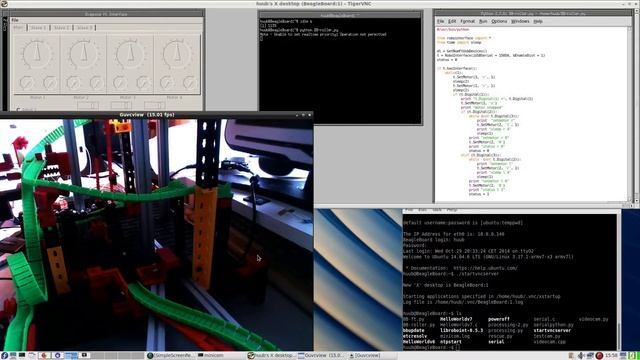This screenshot has height=360, width=640.
Task: Open the Windows menu in the Python editor
Action: tap(520, 21)
